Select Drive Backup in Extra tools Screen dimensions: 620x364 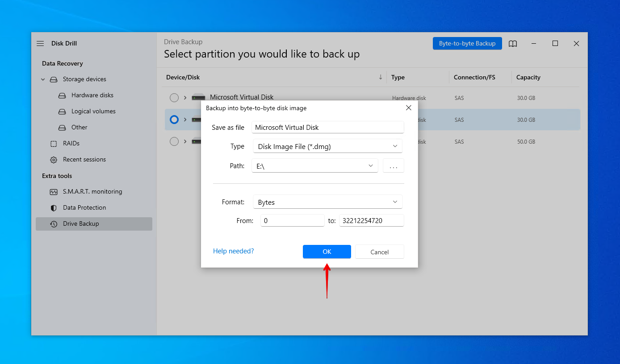coord(81,224)
